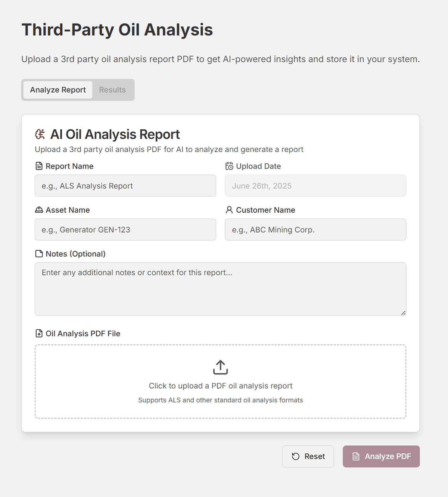Select the Customer Name input field
448x497 pixels.
tap(315, 229)
